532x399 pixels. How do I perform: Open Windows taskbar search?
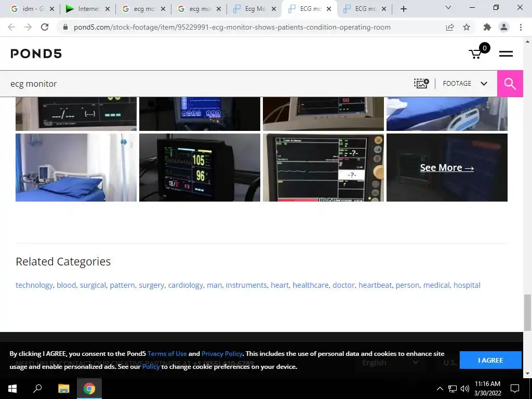37,389
